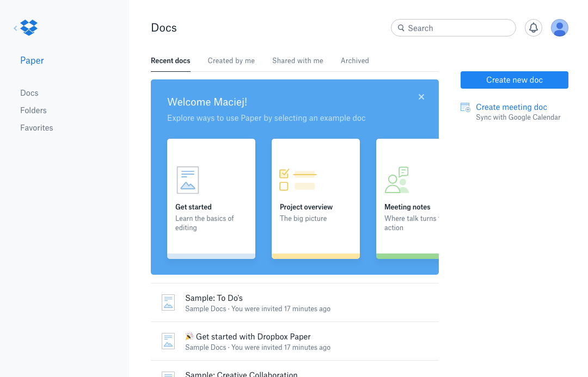Open the Project overview example card
The height and width of the screenshot is (377, 588).
pos(316,199)
